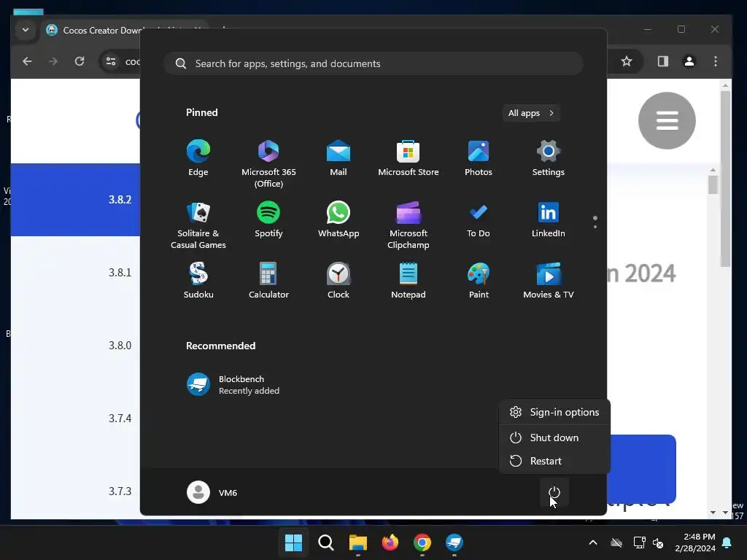Open Blockbench from the taskbar

[454, 542]
